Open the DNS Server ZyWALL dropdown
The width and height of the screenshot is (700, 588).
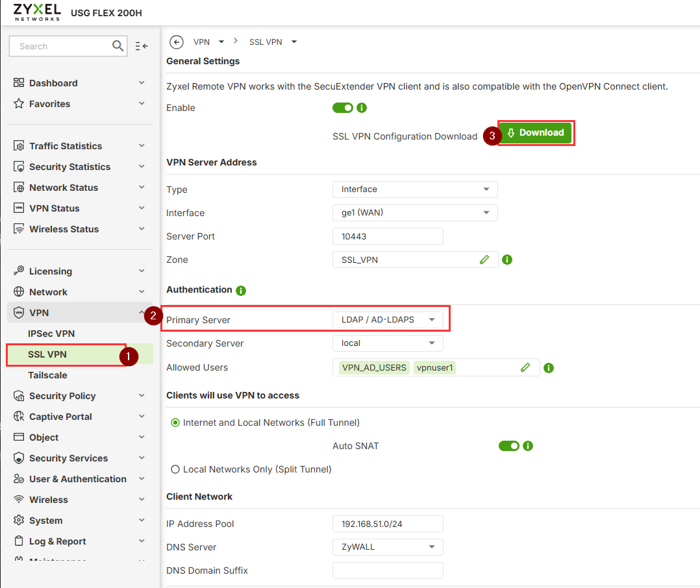388,547
